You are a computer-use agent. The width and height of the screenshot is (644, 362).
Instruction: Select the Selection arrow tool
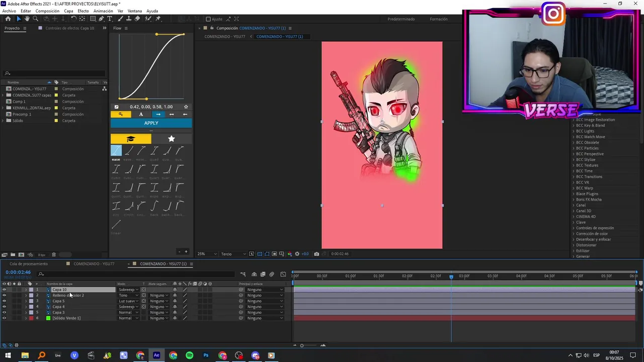pyautogui.click(x=19, y=19)
